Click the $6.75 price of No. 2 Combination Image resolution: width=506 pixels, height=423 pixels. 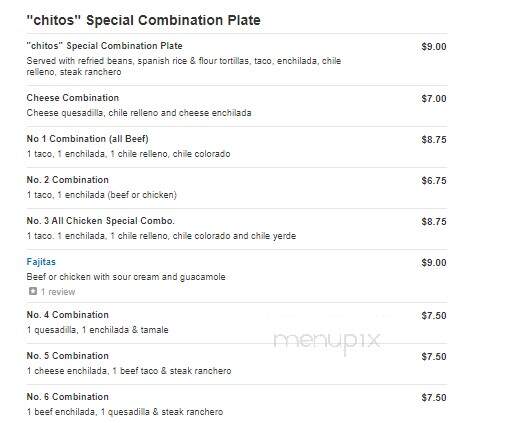[434, 180]
